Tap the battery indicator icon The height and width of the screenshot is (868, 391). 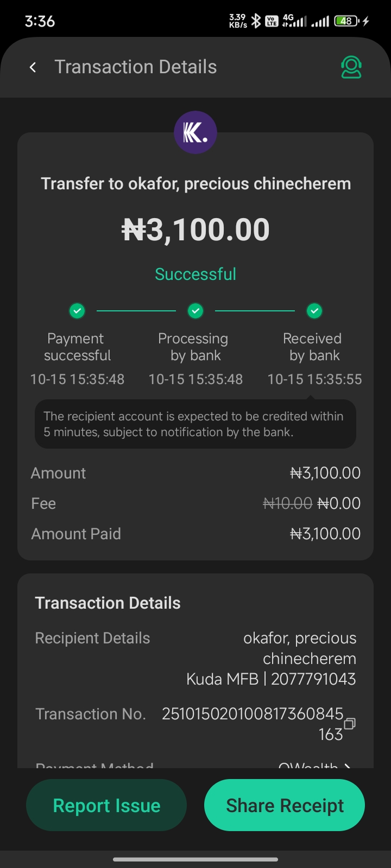click(347, 21)
